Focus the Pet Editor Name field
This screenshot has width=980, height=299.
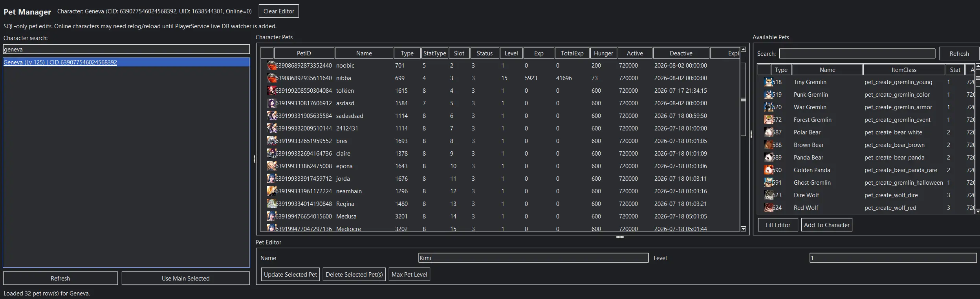[533, 258]
